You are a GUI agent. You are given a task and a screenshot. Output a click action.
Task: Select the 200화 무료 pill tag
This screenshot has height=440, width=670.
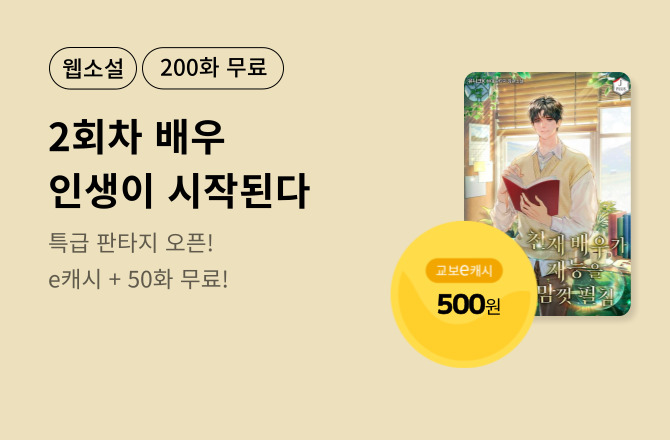[213, 68]
